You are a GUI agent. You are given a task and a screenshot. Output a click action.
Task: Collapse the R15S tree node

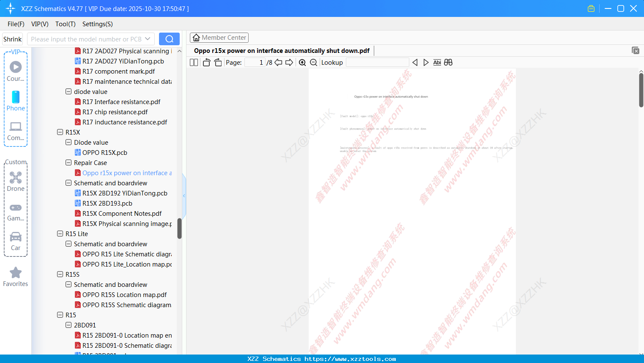pyautogui.click(x=60, y=274)
